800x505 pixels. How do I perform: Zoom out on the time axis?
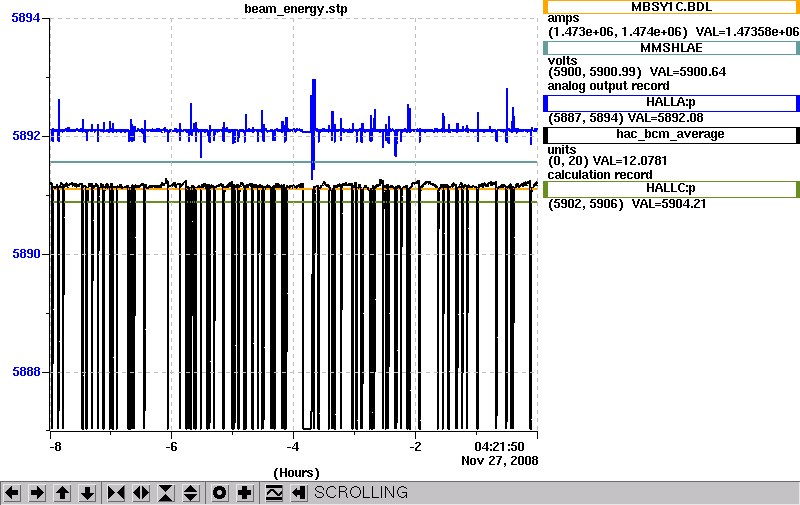(141, 493)
